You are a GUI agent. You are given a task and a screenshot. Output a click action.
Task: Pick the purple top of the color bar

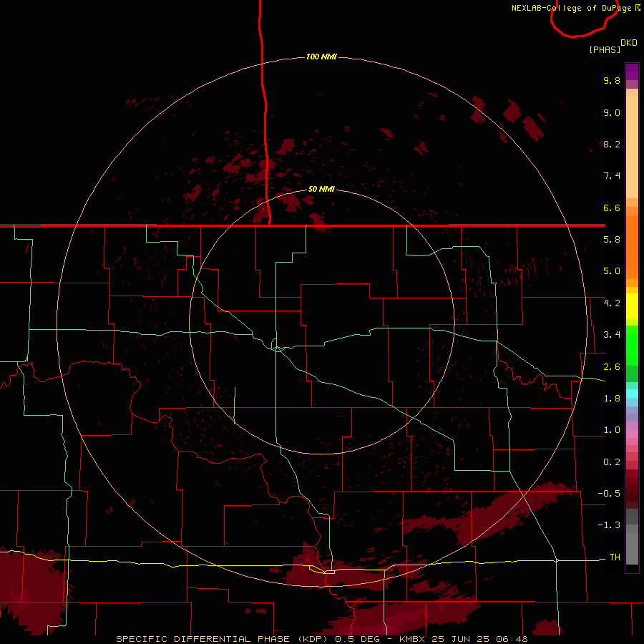pyautogui.click(x=632, y=72)
